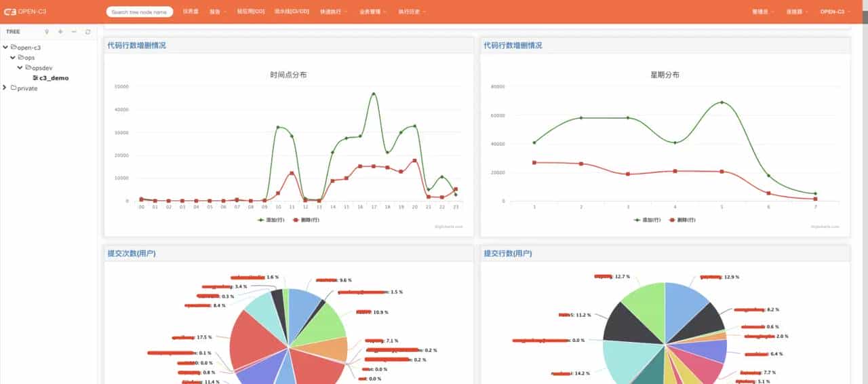Click the private folder in the tree
The height and width of the screenshot is (384, 868).
(x=24, y=88)
